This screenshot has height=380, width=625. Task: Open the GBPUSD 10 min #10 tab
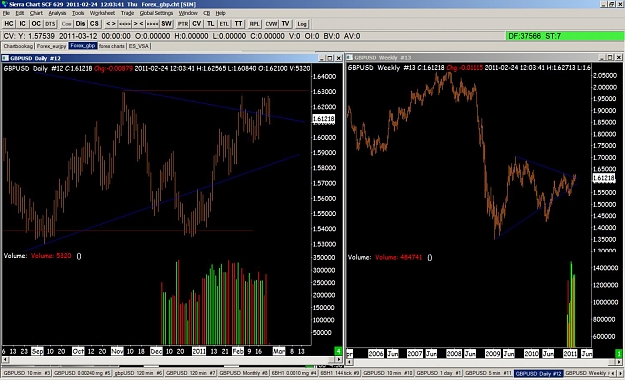click(388, 373)
